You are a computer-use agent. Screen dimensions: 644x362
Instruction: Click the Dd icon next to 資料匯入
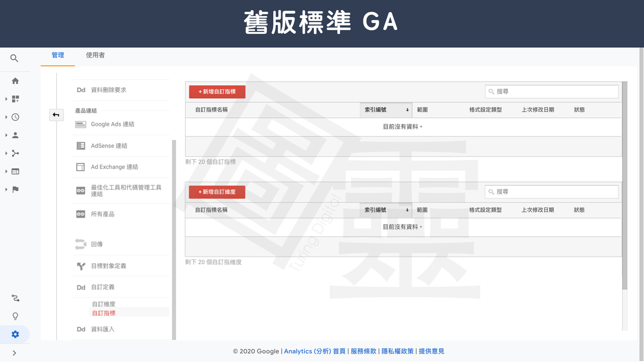(x=81, y=329)
